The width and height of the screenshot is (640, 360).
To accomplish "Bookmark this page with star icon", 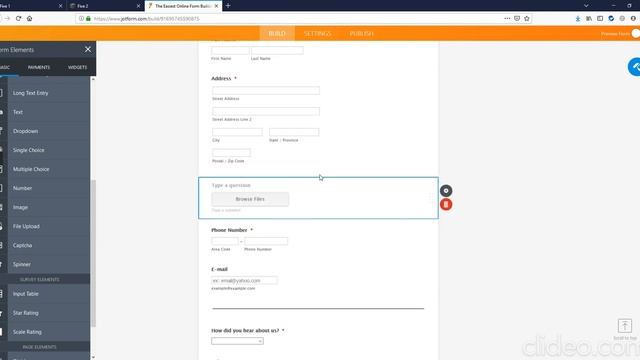I will click(x=527, y=18).
